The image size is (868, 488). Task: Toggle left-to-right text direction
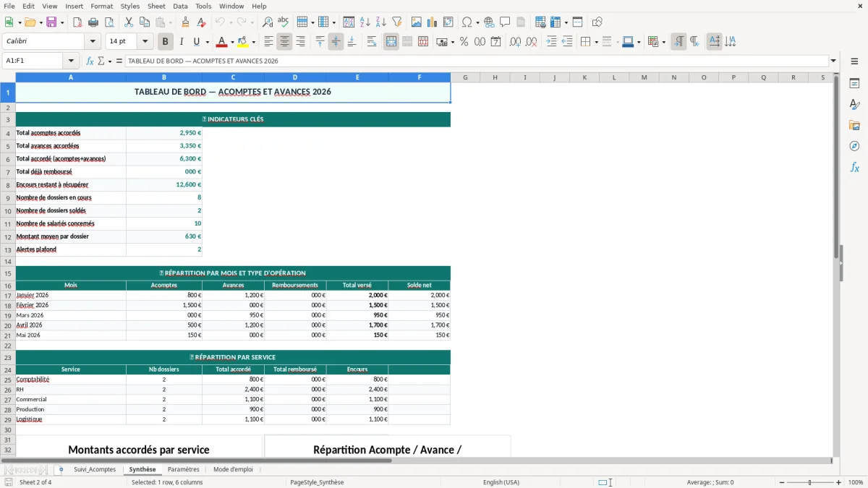click(678, 42)
